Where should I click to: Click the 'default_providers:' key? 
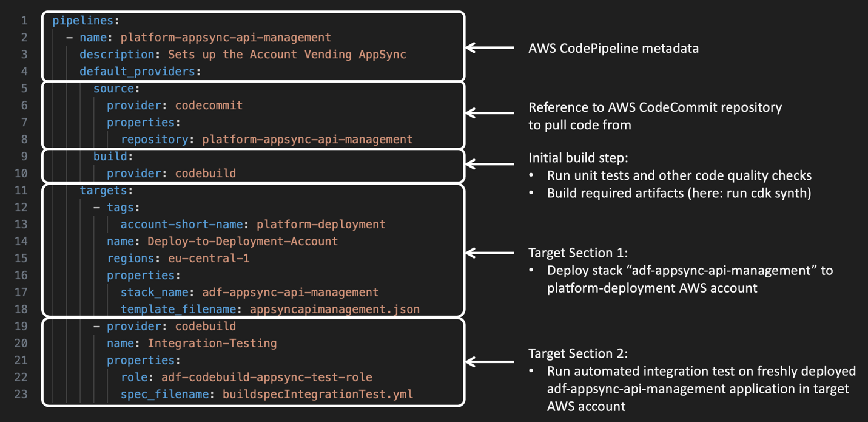pos(140,72)
